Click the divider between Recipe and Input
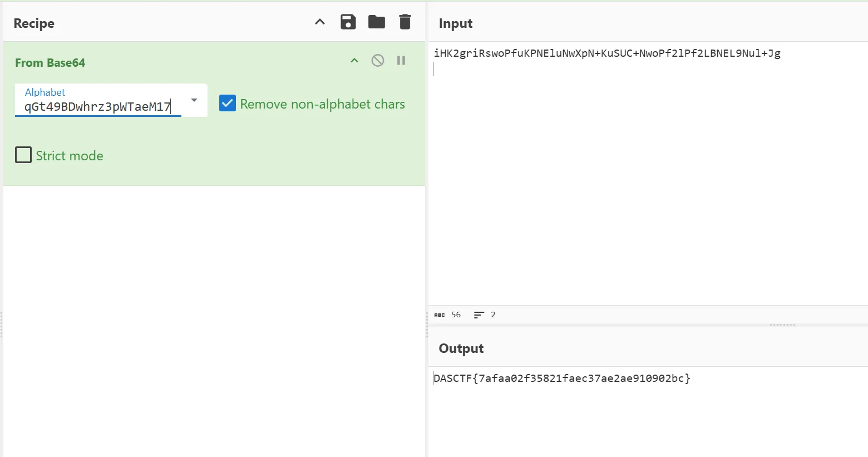Image resolution: width=868 pixels, height=457 pixels. (427, 325)
